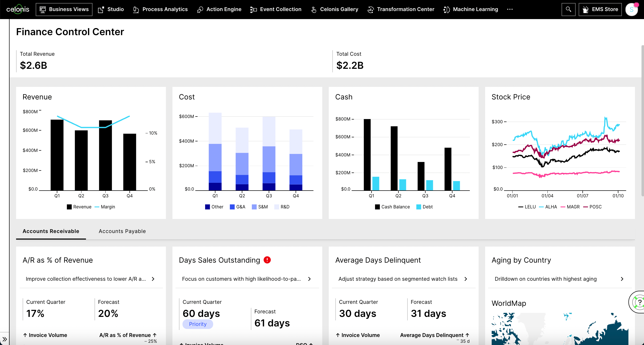Click Invoice Volume arrow in Delinquent card

[338, 335]
